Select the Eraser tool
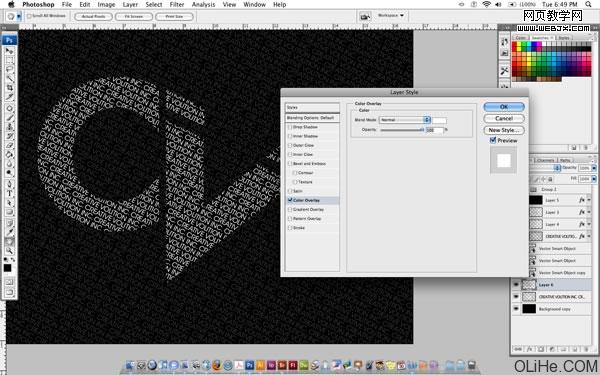This screenshot has width=600, height=375. [10, 145]
